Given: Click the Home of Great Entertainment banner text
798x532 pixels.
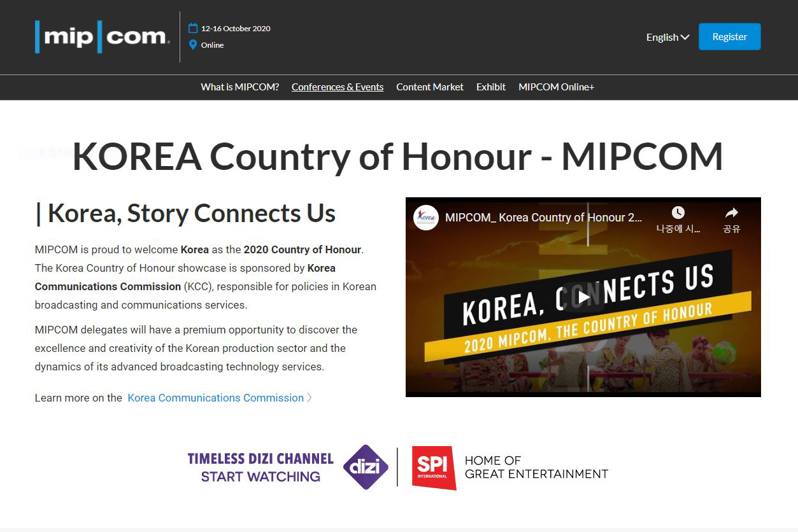Looking at the screenshot, I should (x=536, y=467).
